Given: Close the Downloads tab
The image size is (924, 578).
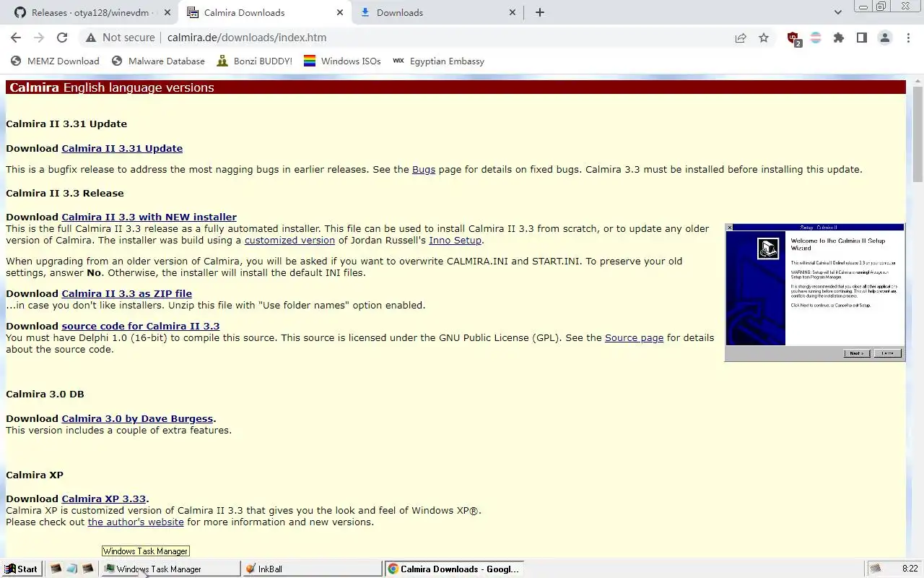Looking at the screenshot, I should [x=513, y=12].
